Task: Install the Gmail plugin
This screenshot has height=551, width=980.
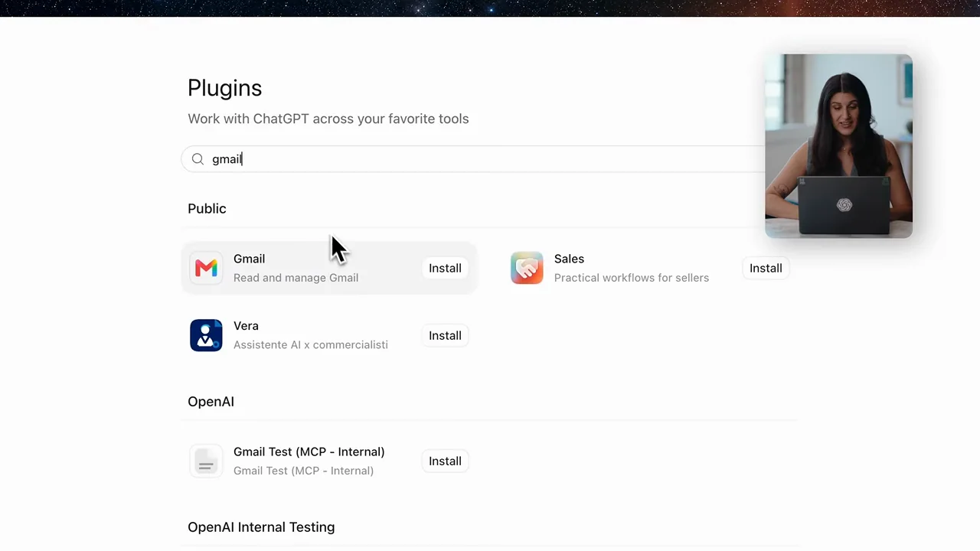Action: [445, 268]
